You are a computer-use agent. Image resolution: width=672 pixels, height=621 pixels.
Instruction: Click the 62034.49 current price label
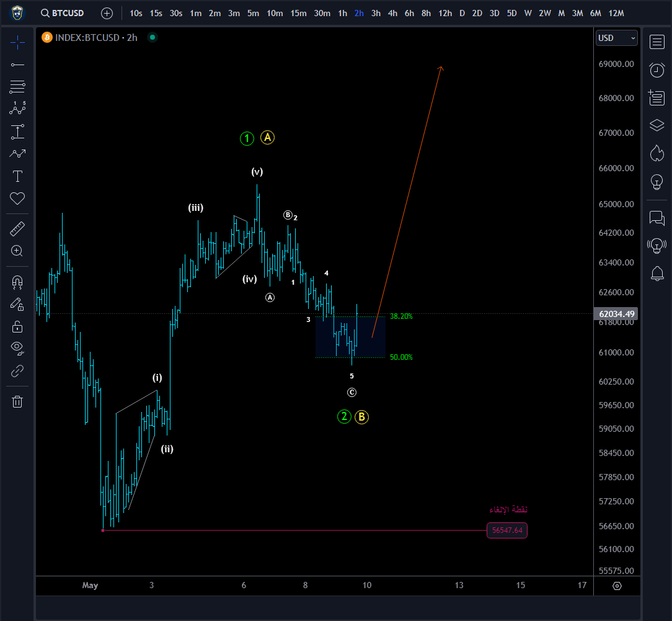[x=616, y=314]
